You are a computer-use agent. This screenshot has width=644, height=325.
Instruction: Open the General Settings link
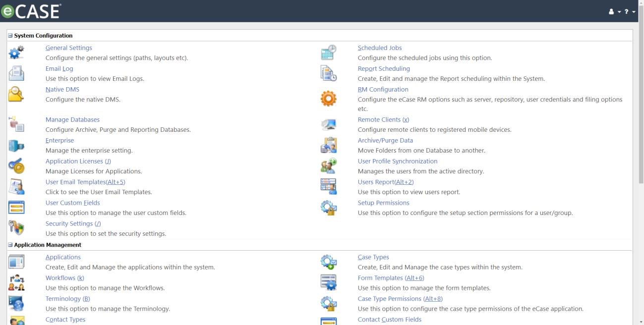69,48
